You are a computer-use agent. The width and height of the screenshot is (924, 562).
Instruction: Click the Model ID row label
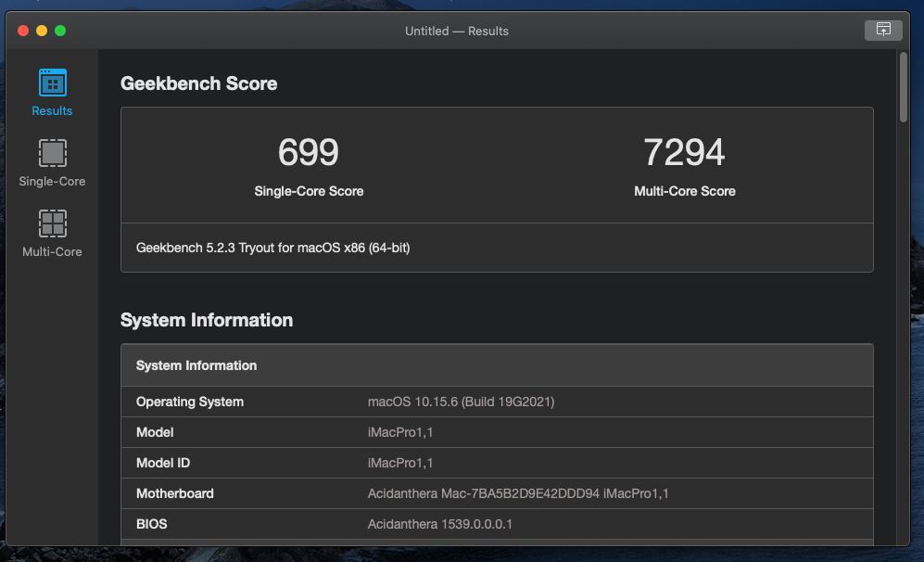coord(163,463)
